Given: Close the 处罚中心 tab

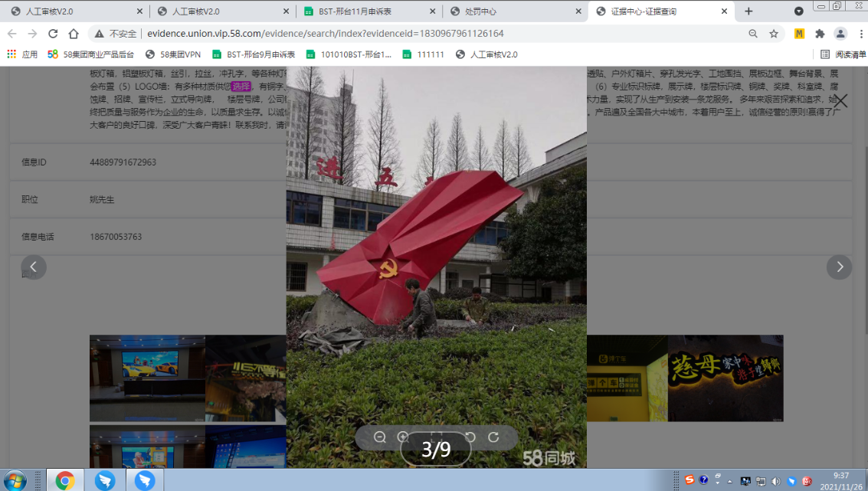Looking at the screenshot, I should click(x=578, y=11).
